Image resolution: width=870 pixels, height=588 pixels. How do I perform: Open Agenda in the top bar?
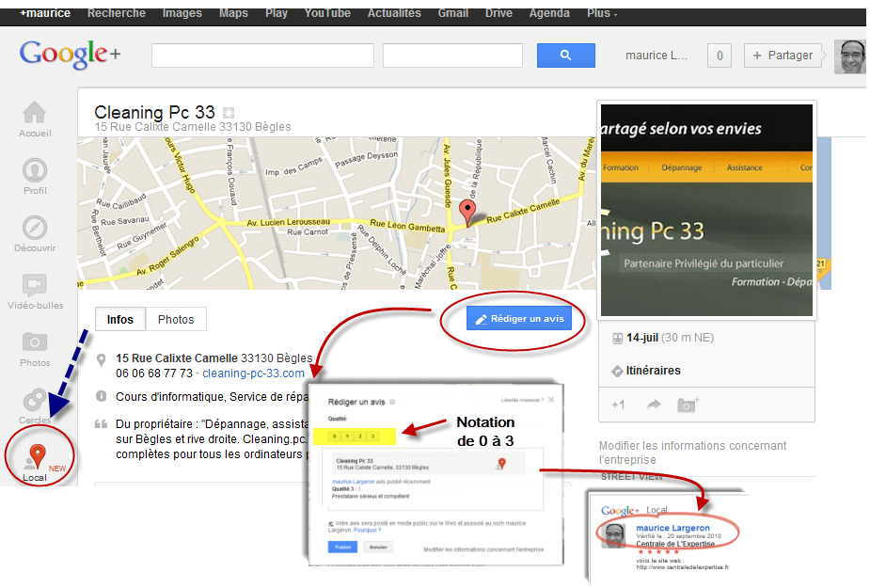point(549,13)
